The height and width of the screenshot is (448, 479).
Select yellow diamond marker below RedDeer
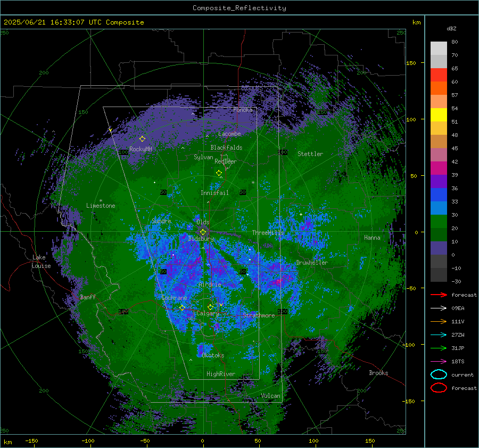pyautogui.click(x=219, y=173)
